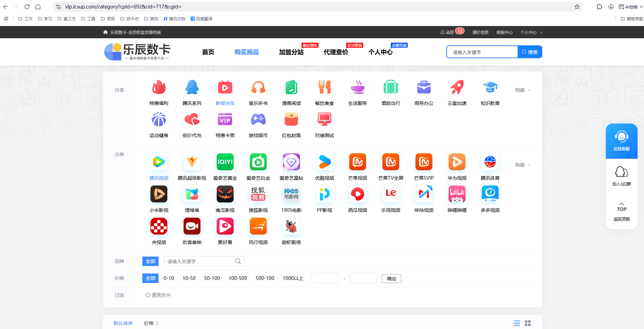Open 个人中心 in the main navigation
Image resolution: width=644 pixels, height=329 pixels.
(x=381, y=52)
